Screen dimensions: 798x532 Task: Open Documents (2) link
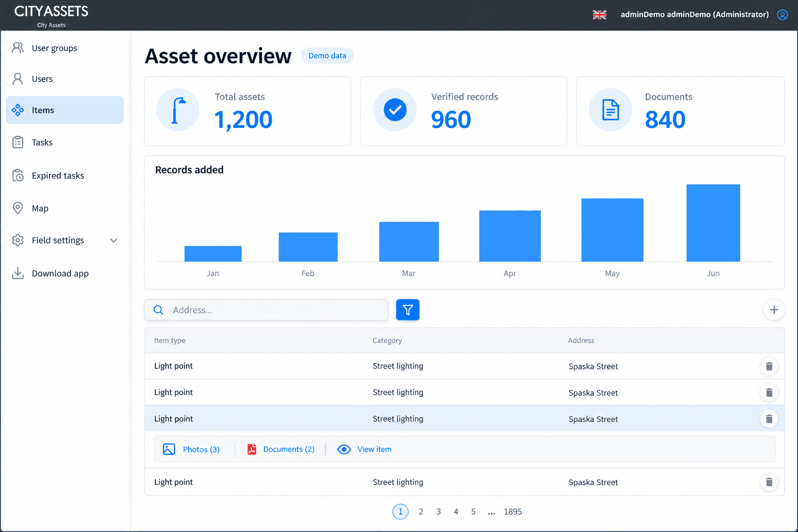[281, 449]
